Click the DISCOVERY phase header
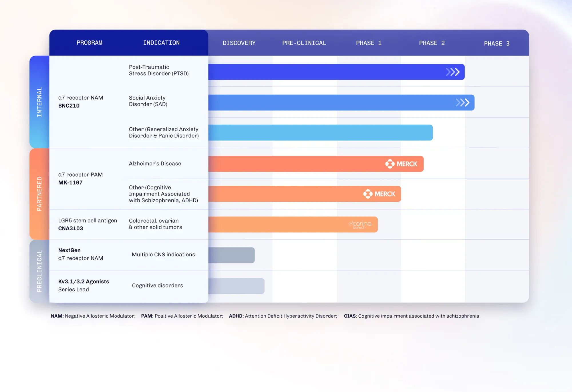 tap(239, 43)
